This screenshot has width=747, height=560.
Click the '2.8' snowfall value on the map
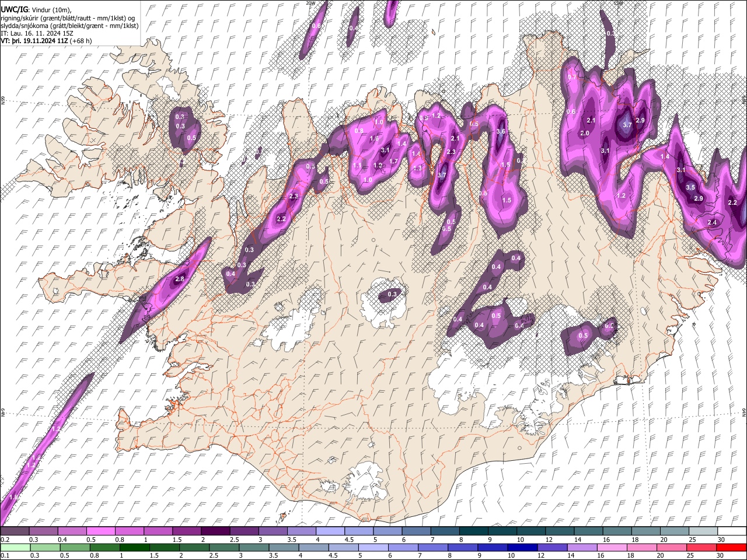180,279
